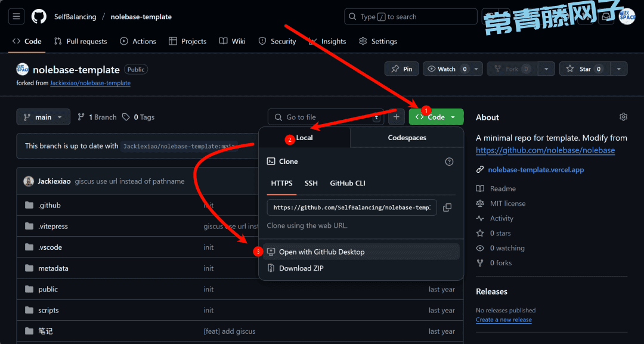Open the .vscode folder
The height and width of the screenshot is (344, 644).
pyautogui.click(x=50, y=247)
